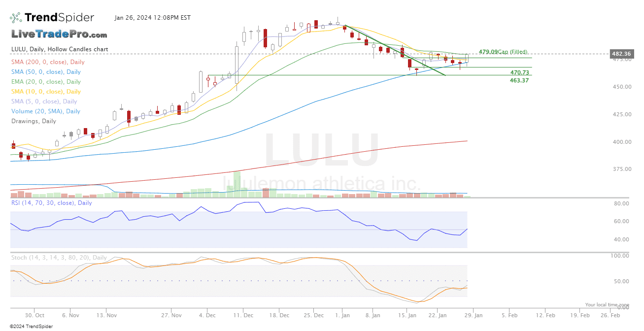Click the 11. Dec date on the time axis

244,315
